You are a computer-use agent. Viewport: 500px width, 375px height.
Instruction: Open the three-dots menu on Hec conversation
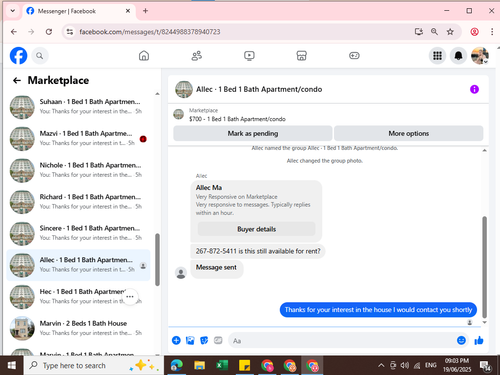click(x=130, y=297)
